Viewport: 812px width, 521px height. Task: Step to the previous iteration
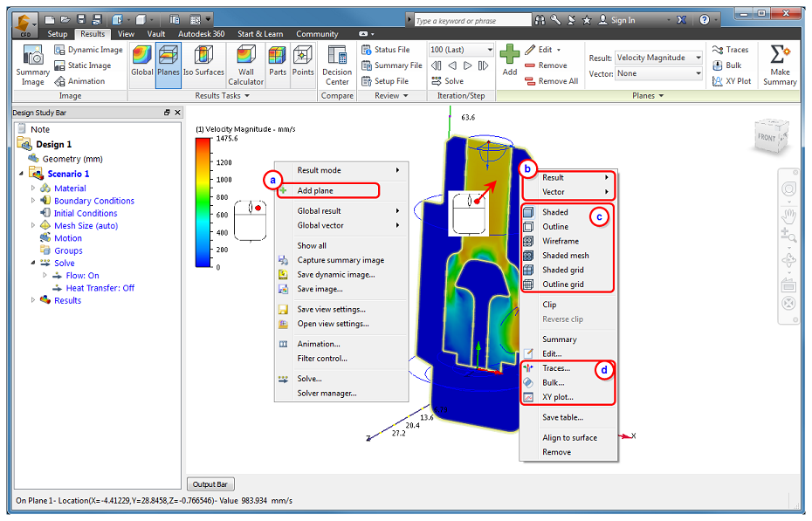point(452,65)
